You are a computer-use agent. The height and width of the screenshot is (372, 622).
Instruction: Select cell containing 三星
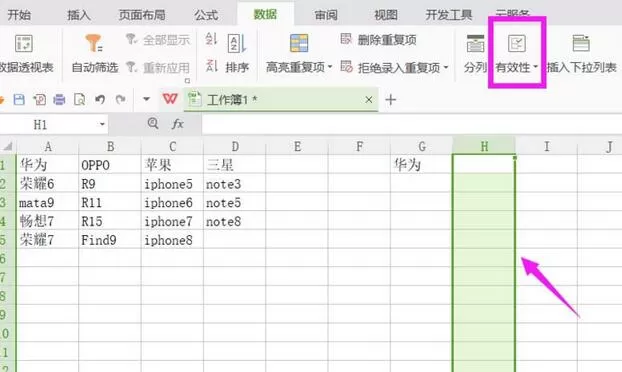pos(235,164)
